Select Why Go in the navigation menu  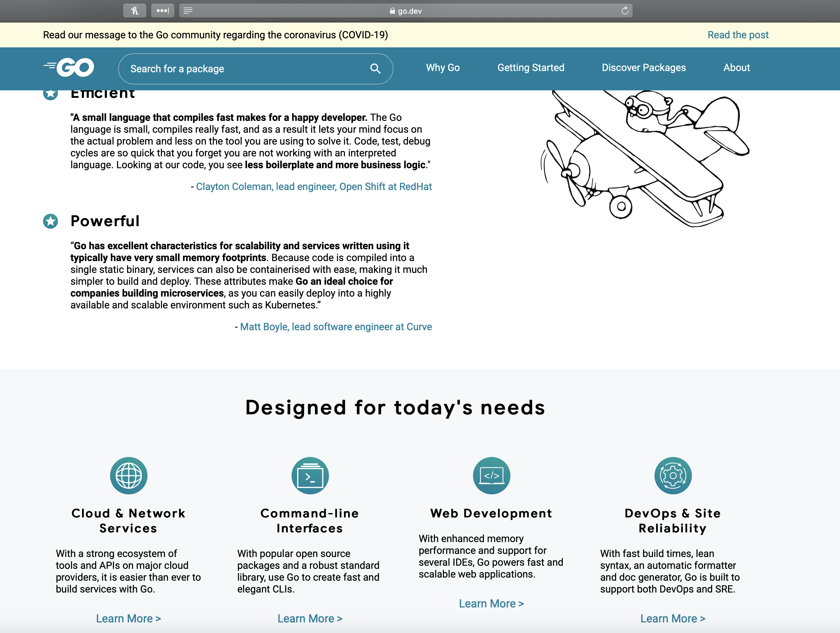[443, 68]
